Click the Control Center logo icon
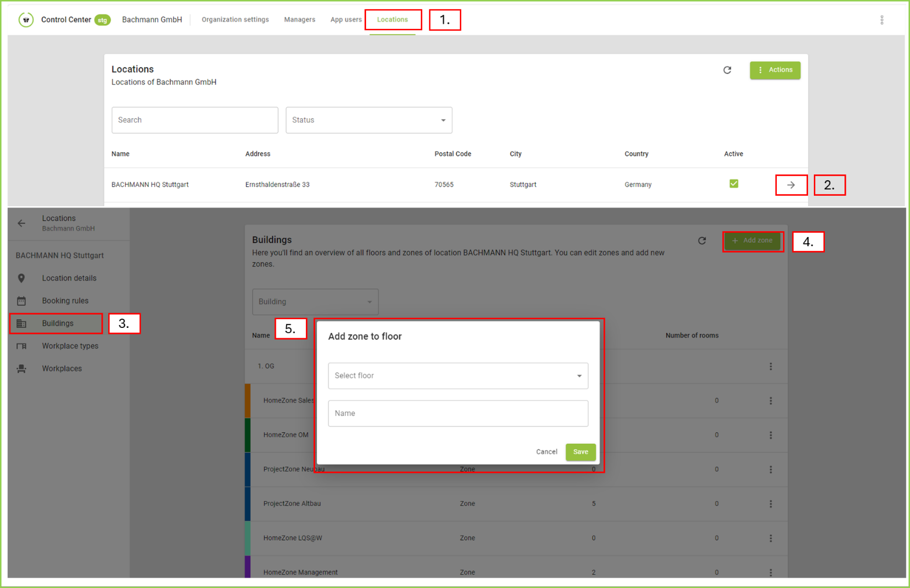Screen dimensions: 910x588 (x=25, y=20)
